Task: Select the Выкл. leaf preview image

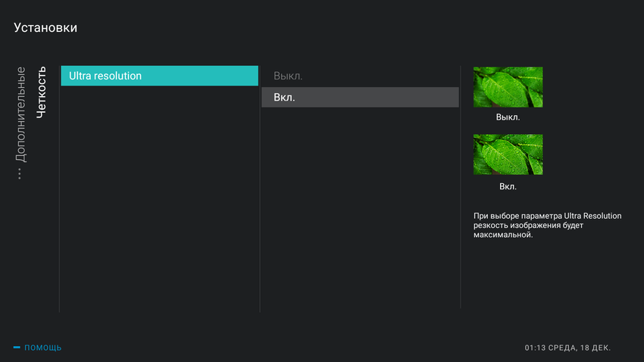Action: tap(508, 86)
